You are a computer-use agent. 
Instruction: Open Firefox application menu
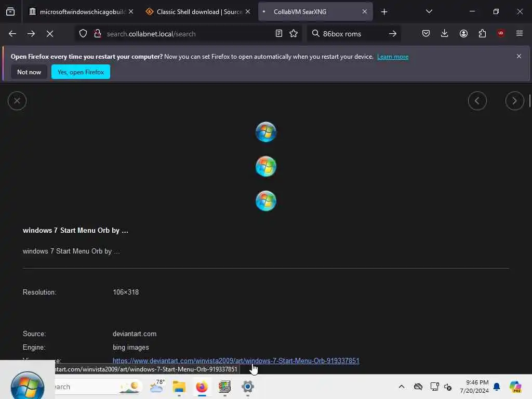(519, 33)
